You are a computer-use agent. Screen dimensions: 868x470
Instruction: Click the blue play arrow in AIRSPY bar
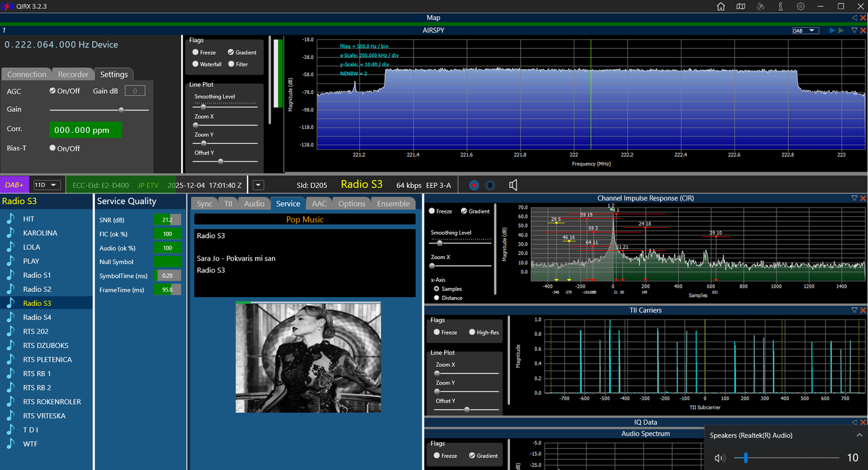pos(833,31)
